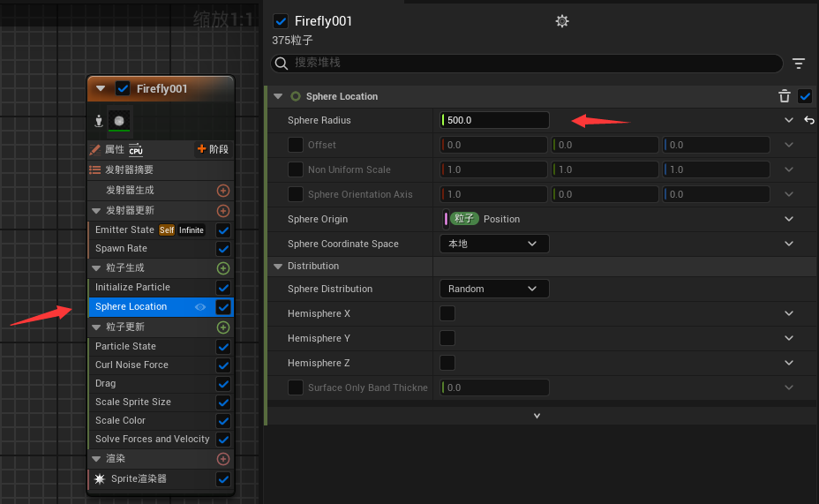
Task: Click the Surface Only Band Thickness value field
Action: tap(494, 387)
